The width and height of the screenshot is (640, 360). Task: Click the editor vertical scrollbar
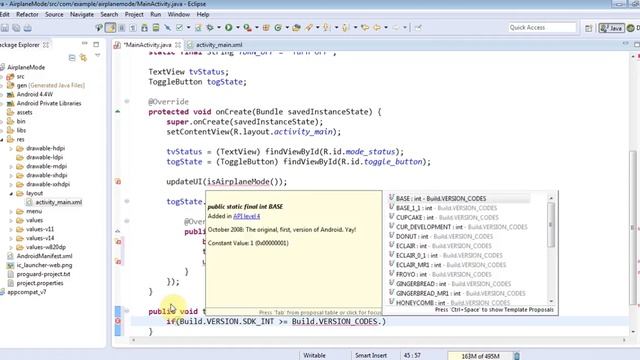click(633, 227)
